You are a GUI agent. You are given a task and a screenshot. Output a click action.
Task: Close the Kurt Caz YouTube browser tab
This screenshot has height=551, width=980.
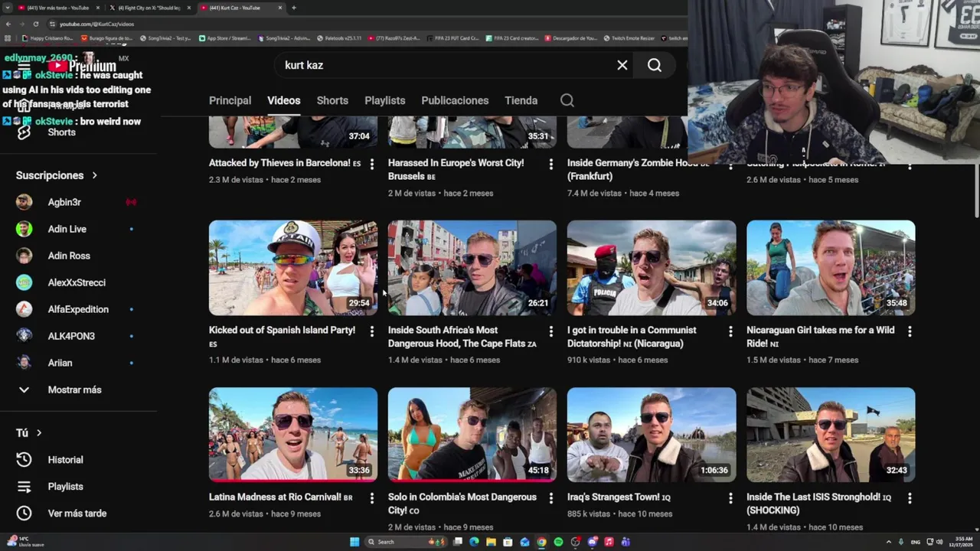point(280,8)
